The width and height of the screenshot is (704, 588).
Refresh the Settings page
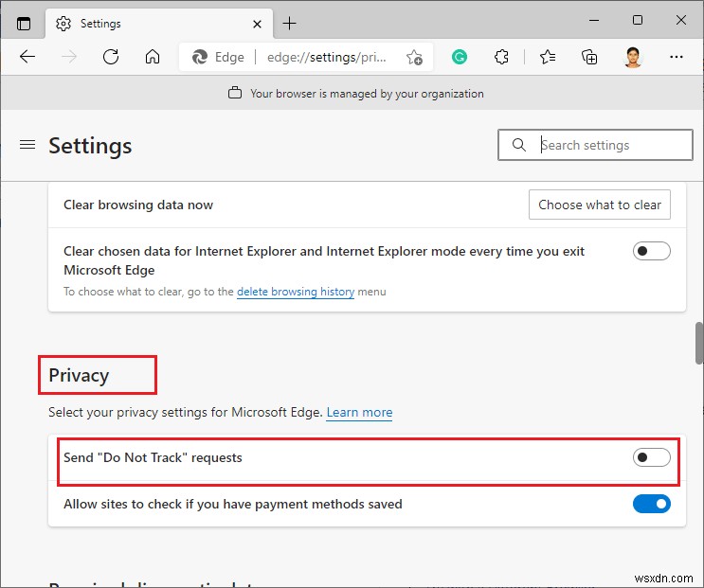tap(111, 57)
